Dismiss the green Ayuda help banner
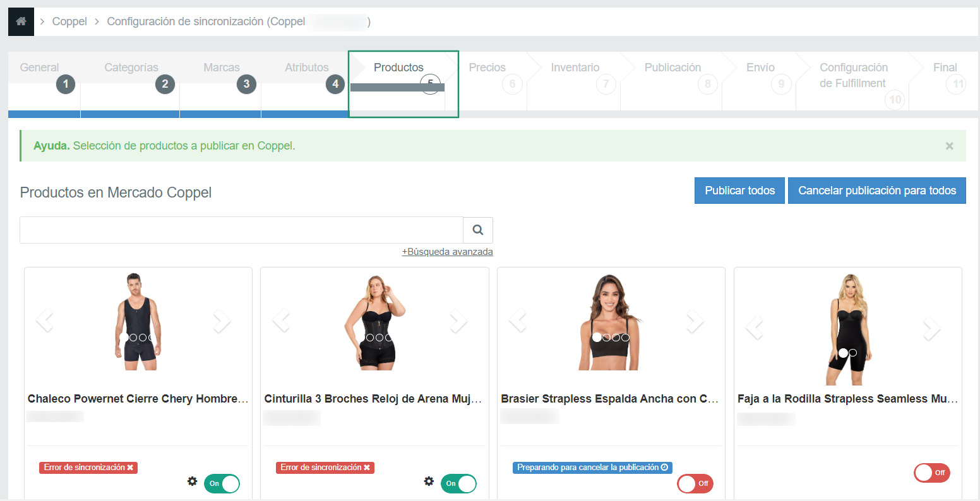980x501 pixels. point(949,146)
